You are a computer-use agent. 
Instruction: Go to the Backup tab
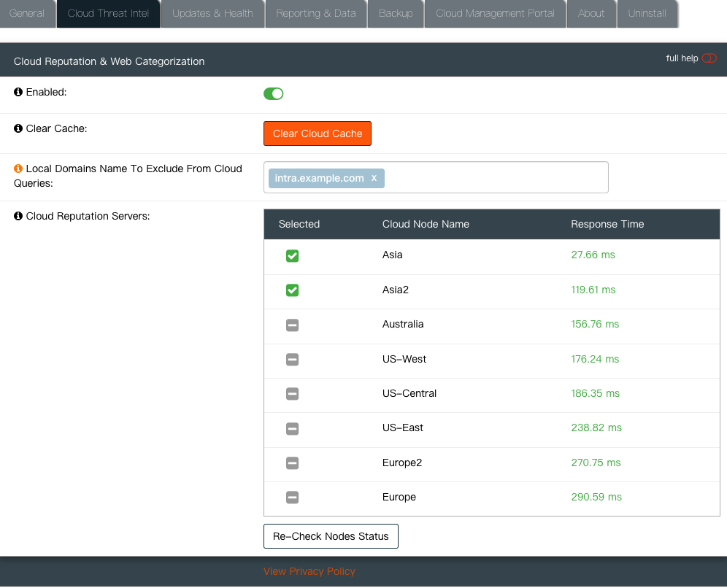[x=396, y=14]
